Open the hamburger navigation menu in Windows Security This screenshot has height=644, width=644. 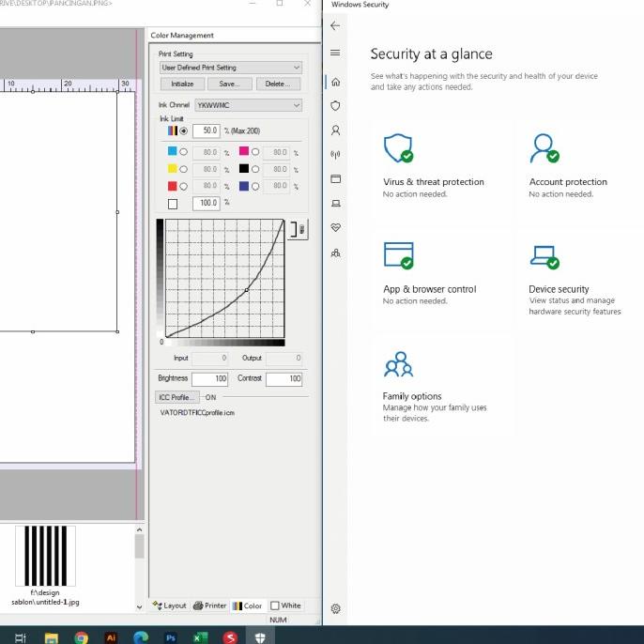click(x=335, y=53)
